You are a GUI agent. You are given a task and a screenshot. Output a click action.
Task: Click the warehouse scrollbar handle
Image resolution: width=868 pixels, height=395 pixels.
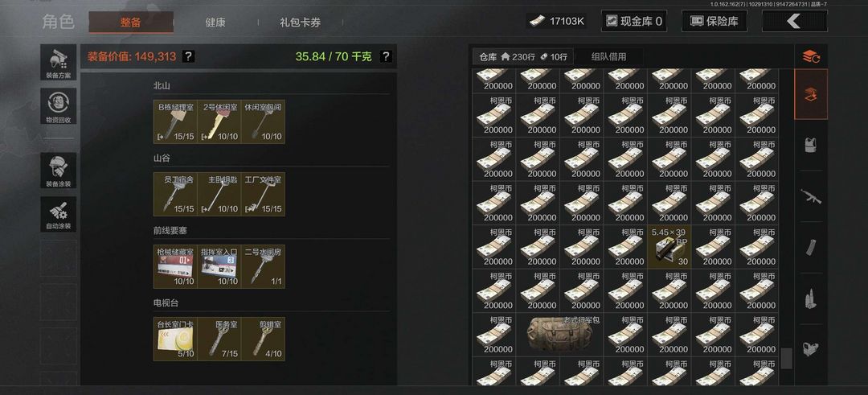pyautogui.click(x=786, y=359)
